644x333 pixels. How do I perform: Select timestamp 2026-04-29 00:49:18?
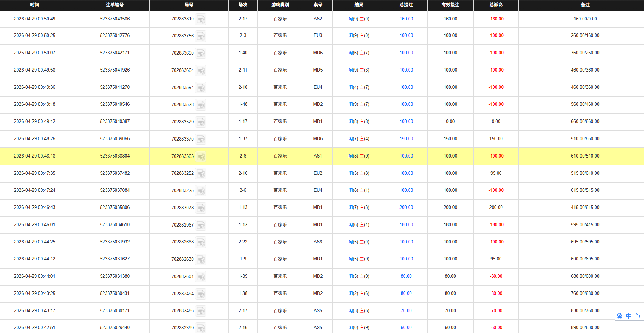click(35, 104)
